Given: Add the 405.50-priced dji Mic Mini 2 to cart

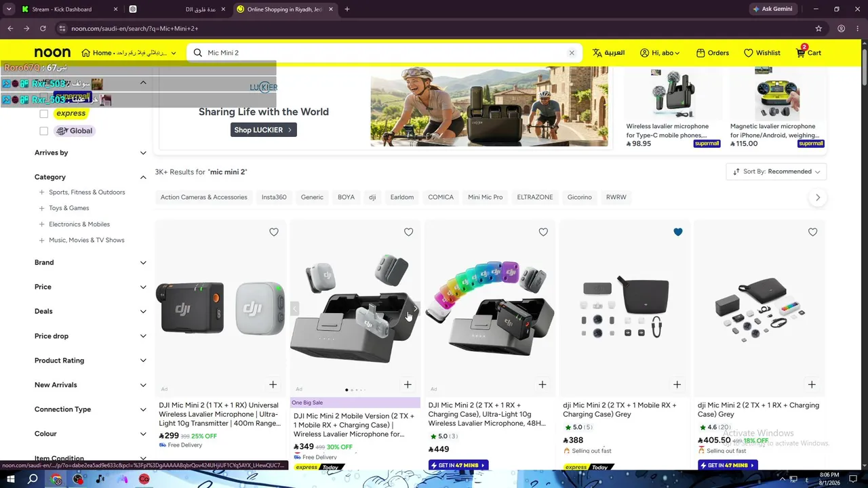Looking at the screenshot, I should (x=812, y=385).
